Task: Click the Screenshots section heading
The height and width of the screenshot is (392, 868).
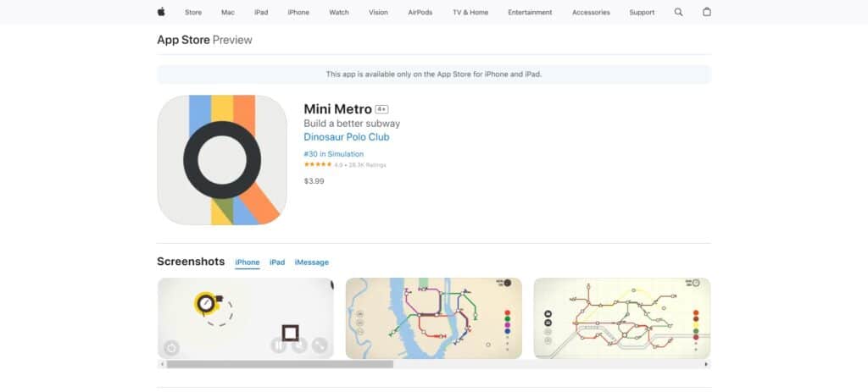Action: pos(191,262)
